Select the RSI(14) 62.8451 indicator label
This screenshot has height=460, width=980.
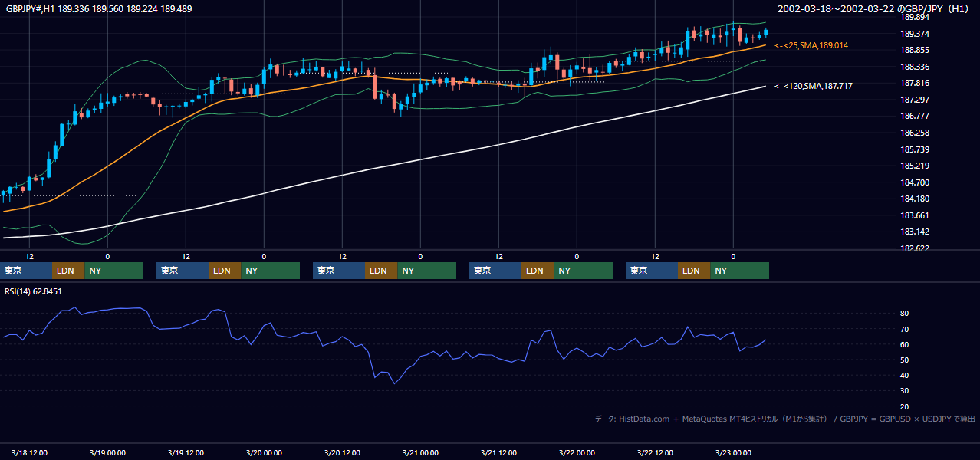click(x=33, y=291)
